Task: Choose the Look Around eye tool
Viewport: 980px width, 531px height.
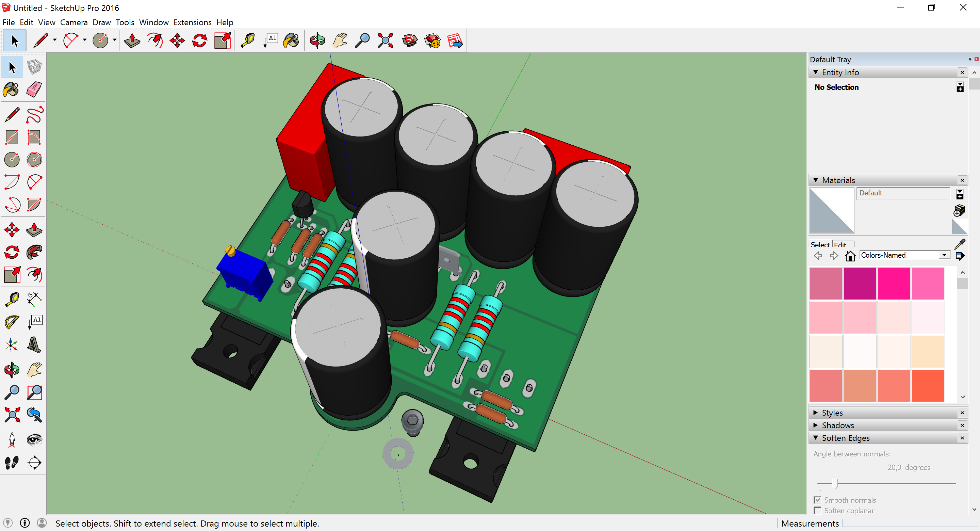Action: [34, 440]
